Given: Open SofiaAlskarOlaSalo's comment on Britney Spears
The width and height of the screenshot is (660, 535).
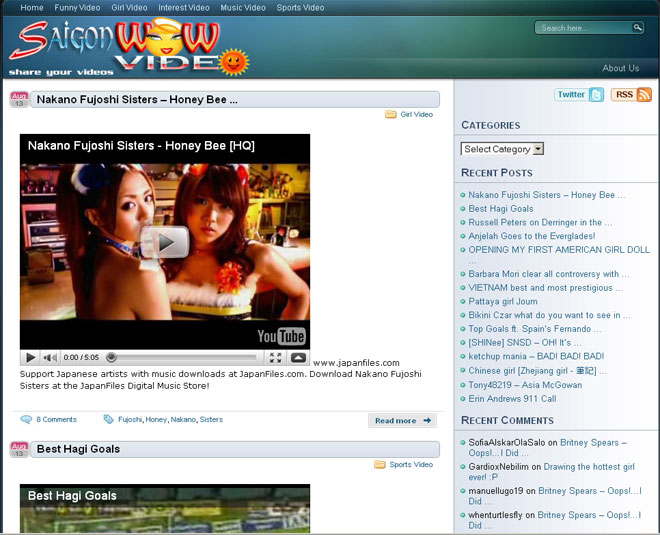Looking at the screenshot, I should (548, 448).
